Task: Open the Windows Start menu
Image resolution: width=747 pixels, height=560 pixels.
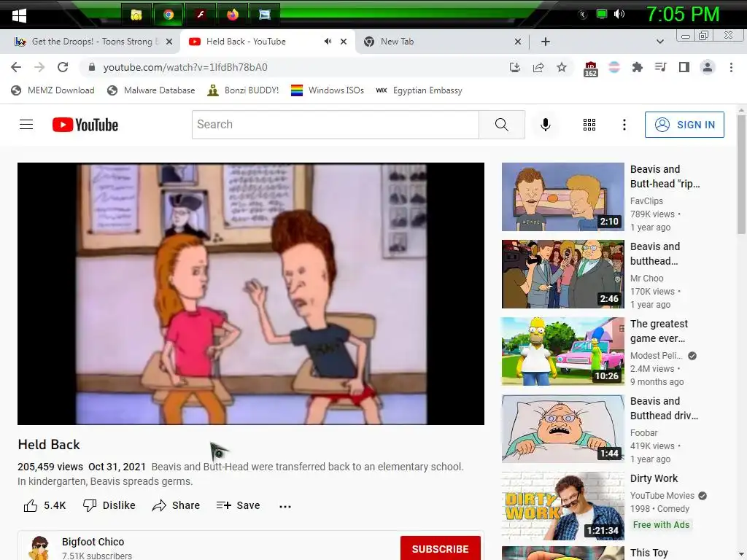Action: (19, 15)
